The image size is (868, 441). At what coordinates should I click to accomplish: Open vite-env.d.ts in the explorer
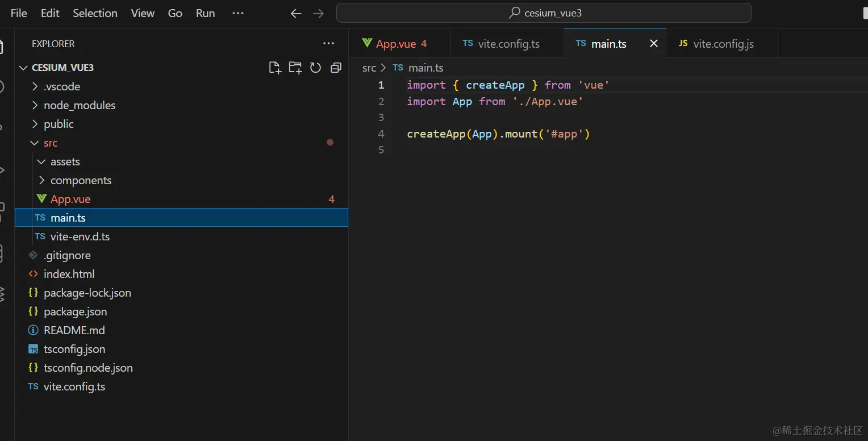tap(181, 236)
